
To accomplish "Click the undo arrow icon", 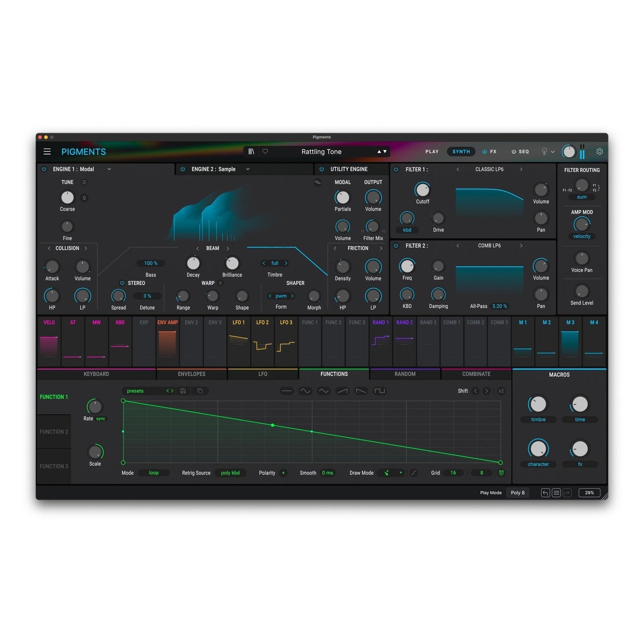I will click(545, 493).
